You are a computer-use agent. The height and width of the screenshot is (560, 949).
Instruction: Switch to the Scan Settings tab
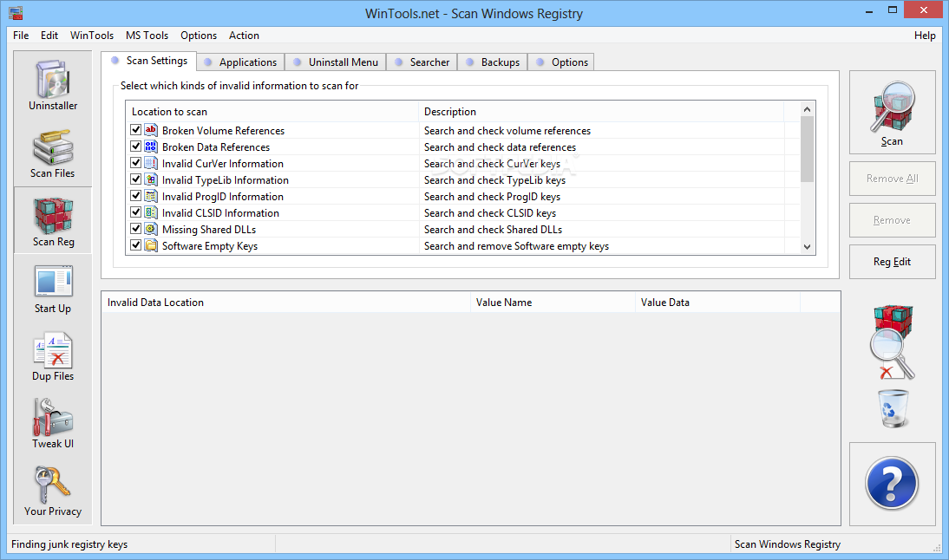pyautogui.click(x=149, y=61)
